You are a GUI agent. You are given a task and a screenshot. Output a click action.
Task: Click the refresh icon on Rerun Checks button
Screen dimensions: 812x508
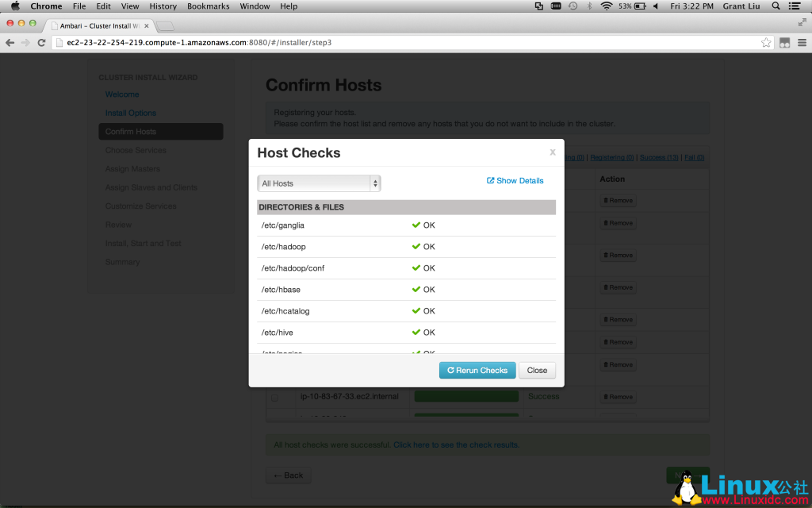click(451, 370)
